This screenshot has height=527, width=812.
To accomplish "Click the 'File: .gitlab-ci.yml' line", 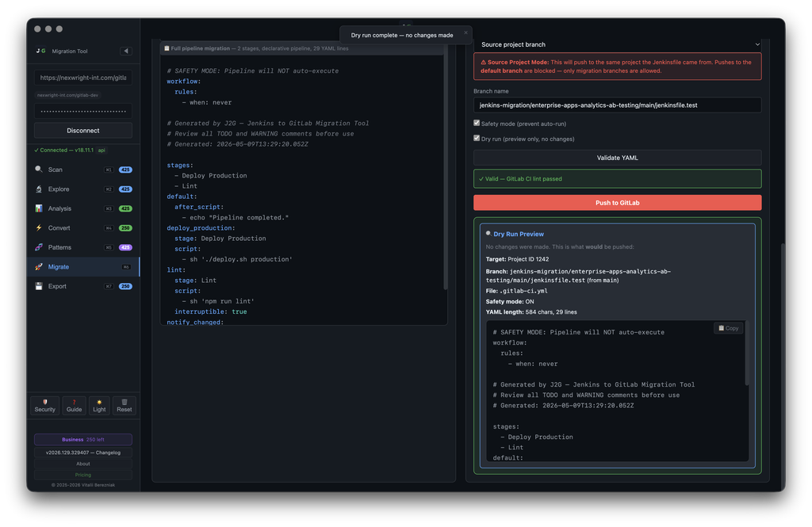I will point(516,291).
